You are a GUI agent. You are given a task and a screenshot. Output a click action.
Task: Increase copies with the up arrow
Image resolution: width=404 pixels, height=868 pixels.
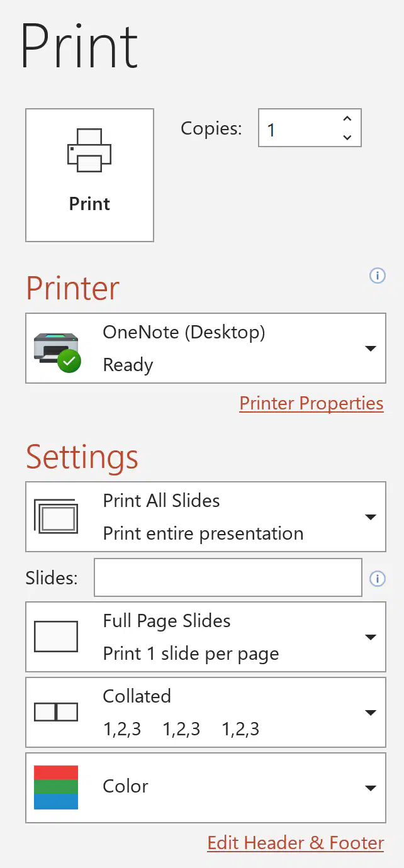pyautogui.click(x=347, y=118)
